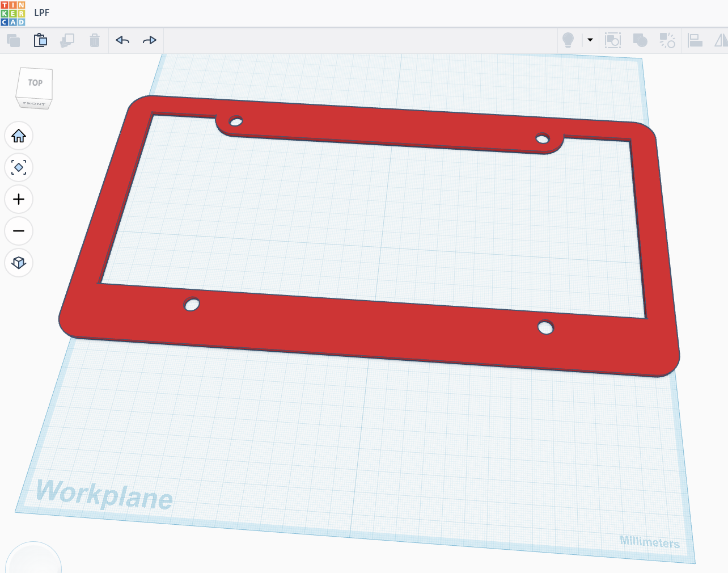Click the LPF design name

[42, 12]
